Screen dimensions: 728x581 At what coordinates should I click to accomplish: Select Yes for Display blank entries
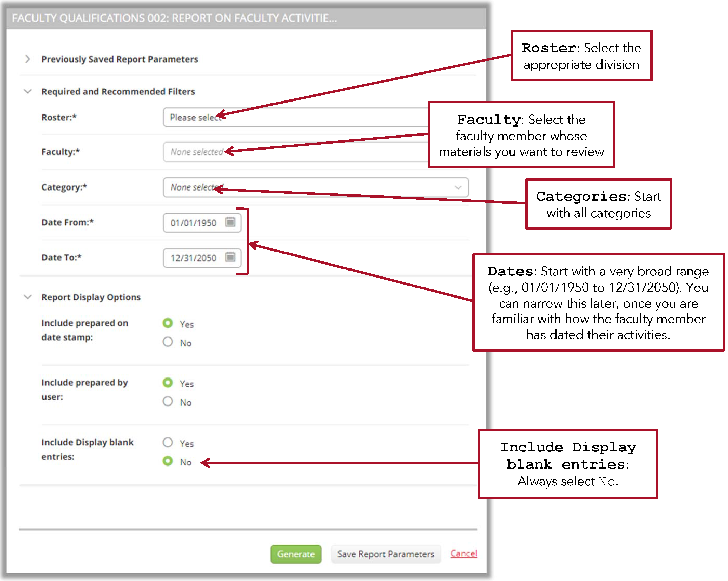tap(168, 442)
